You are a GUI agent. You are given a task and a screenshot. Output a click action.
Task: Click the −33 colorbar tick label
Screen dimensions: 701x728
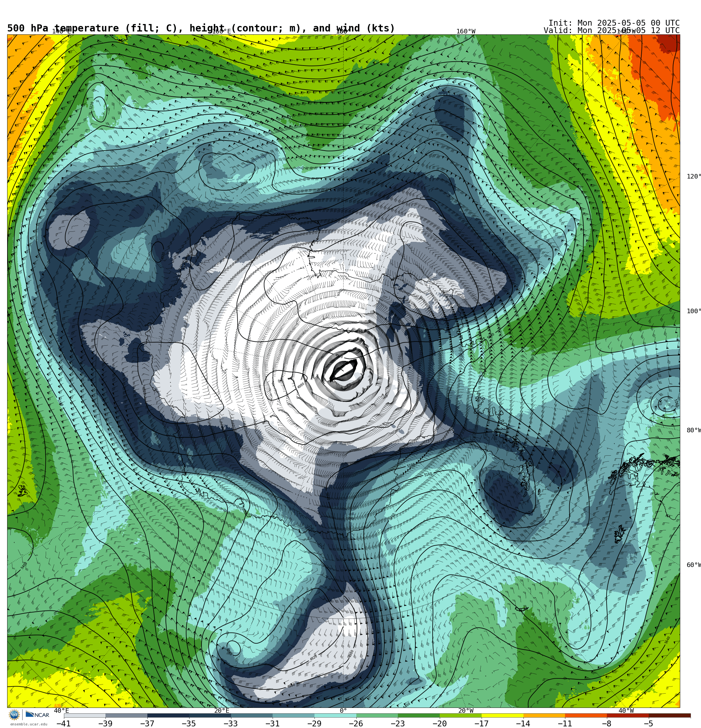(231, 723)
